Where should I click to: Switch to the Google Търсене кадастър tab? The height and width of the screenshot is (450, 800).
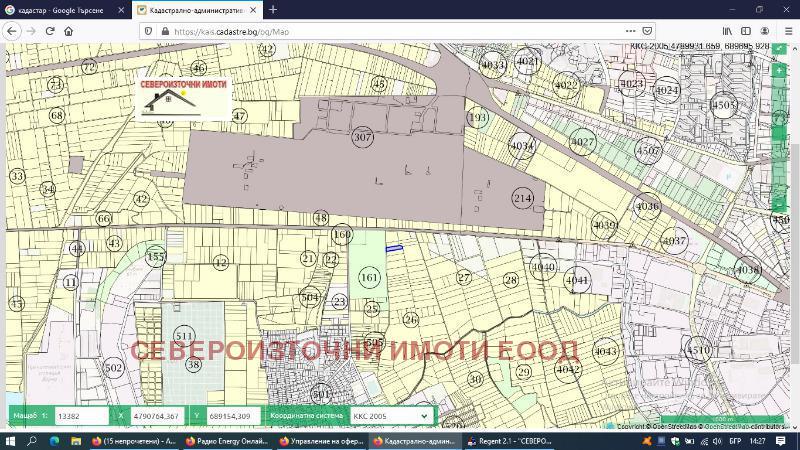[x=60, y=10]
